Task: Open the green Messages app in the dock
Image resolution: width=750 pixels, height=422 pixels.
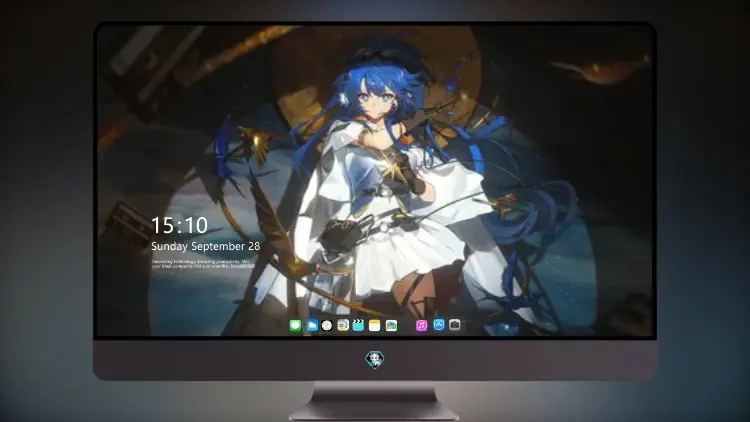Action: coord(296,325)
